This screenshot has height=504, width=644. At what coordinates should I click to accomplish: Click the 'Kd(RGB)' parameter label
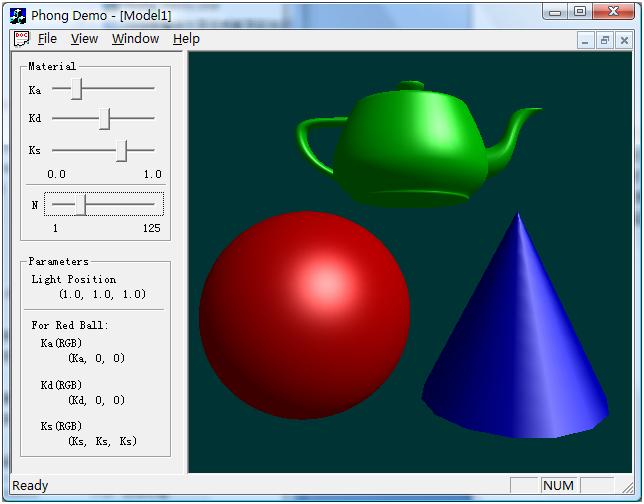coord(61,385)
